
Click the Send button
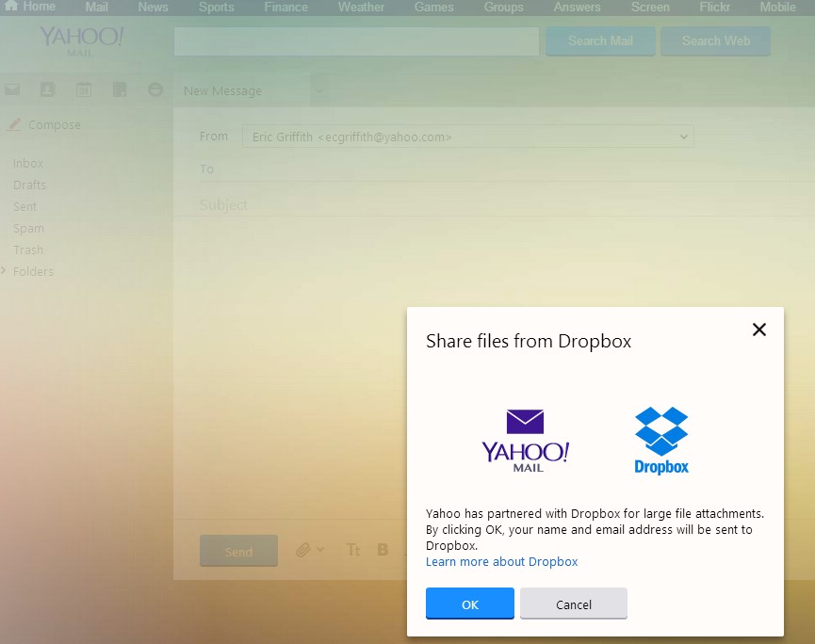(x=238, y=551)
